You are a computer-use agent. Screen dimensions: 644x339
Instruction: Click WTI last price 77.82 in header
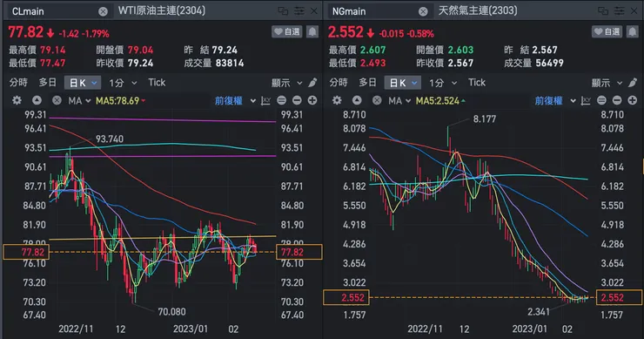pyautogui.click(x=25, y=32)
